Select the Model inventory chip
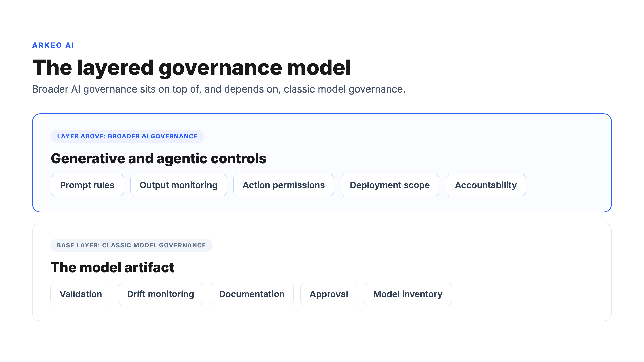 click(x=408, y=294)
